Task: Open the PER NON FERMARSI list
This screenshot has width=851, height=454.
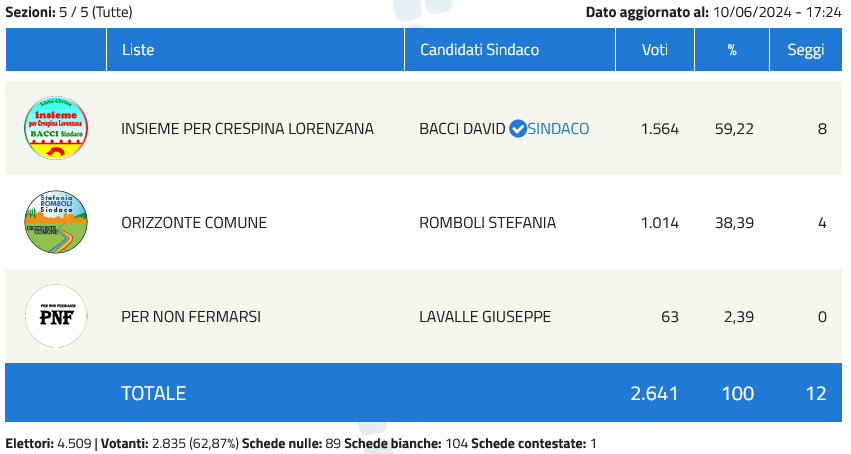Action: (x=191, y=316)
